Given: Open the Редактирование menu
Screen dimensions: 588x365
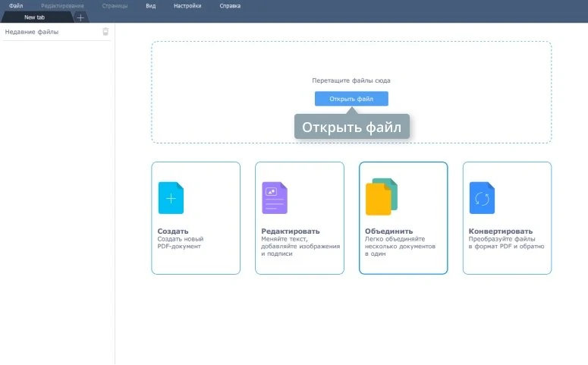Looking at the screenshot, I should point(63,5).
